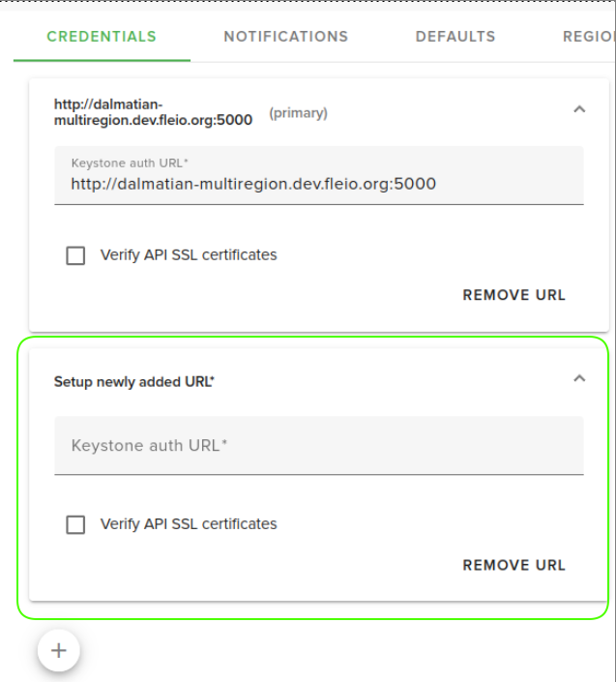Screen dimensions: 616x682
Task: Remove the primary dalmatian-multiregion URL
Action: [x=513, y=295]
